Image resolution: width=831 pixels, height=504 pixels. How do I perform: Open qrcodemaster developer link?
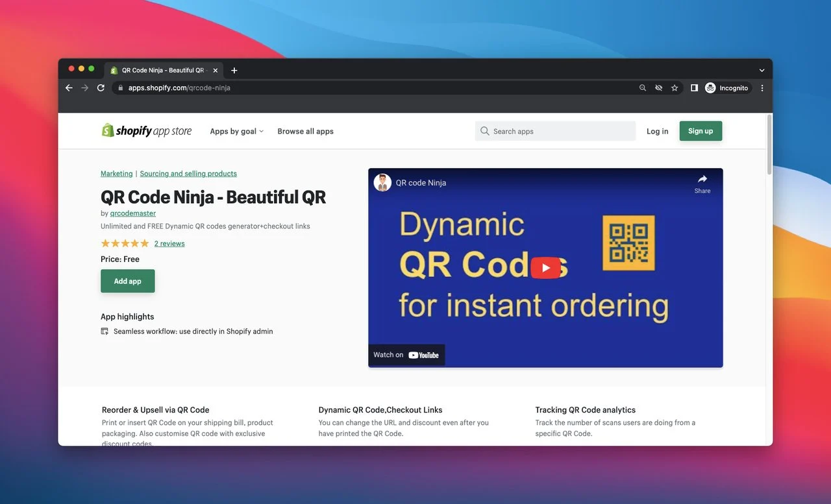click(x=133, y=213)
